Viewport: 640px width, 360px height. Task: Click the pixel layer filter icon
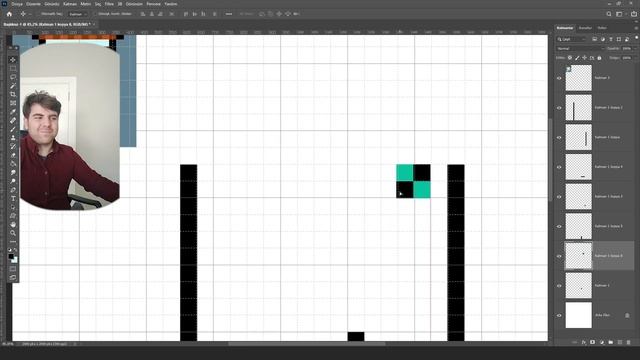click(594, 39)
